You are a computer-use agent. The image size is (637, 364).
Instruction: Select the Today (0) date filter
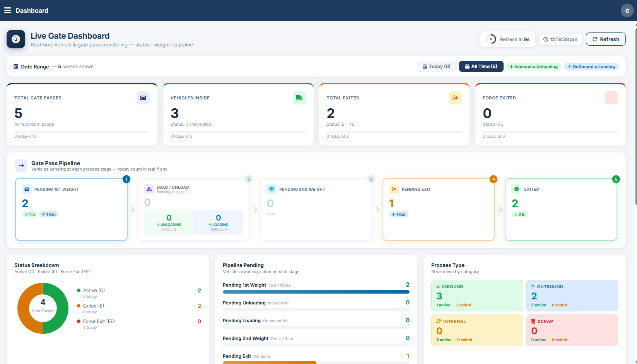coord(437,67)
